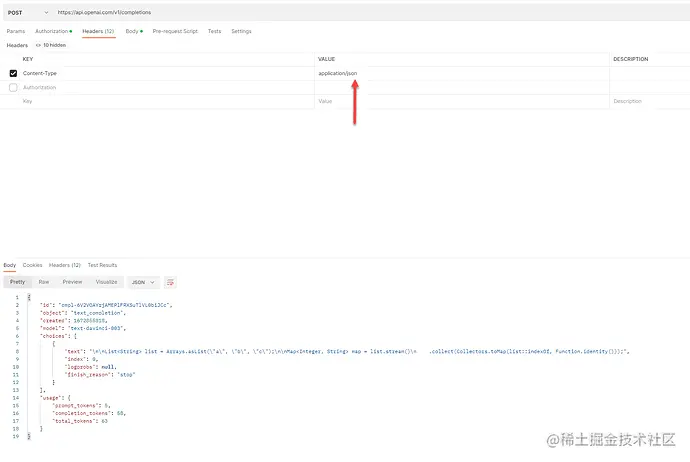Show the 10 hidden headers
The height and width of the screenshot is (462, 690).
click(51, 45)
